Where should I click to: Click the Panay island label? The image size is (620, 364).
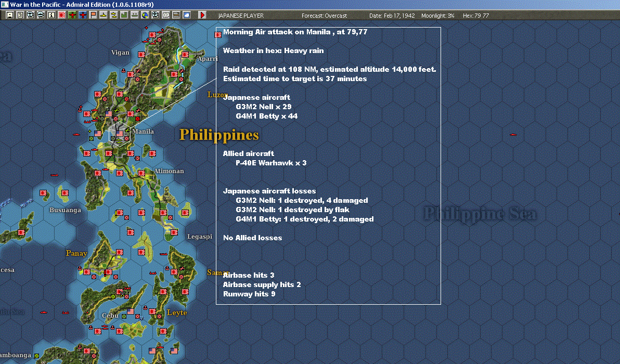[76, 253]
